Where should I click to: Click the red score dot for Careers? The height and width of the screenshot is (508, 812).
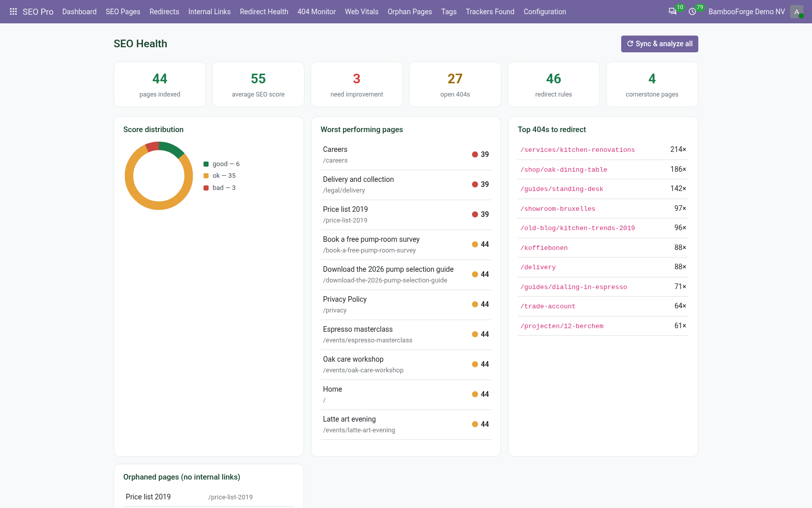point(475,154)
